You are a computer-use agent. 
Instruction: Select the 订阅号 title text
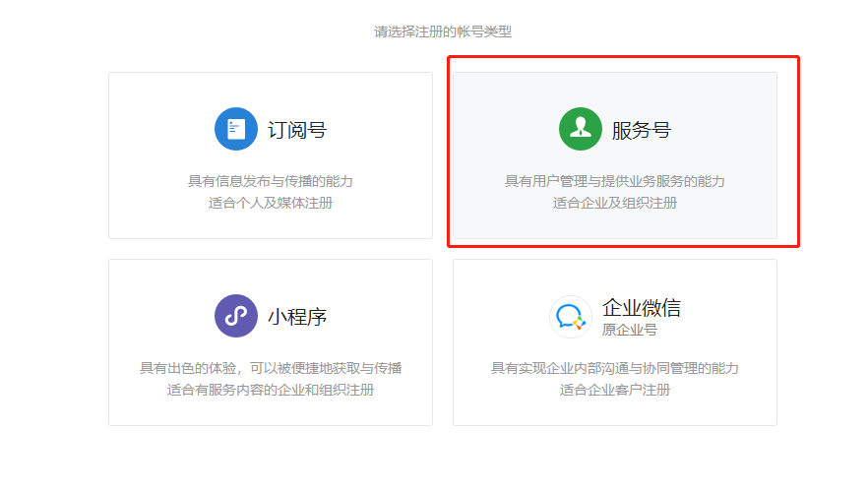click(x=297, y=130)
